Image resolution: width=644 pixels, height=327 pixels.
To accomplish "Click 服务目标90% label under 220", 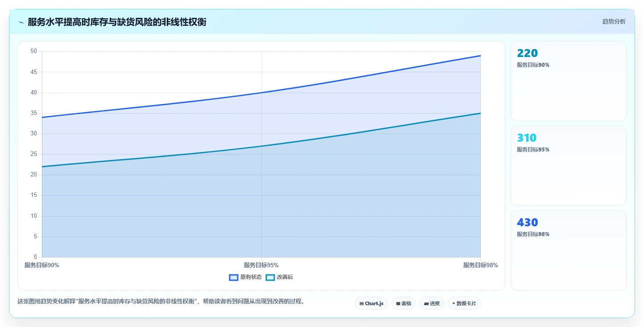I will 533,65.
